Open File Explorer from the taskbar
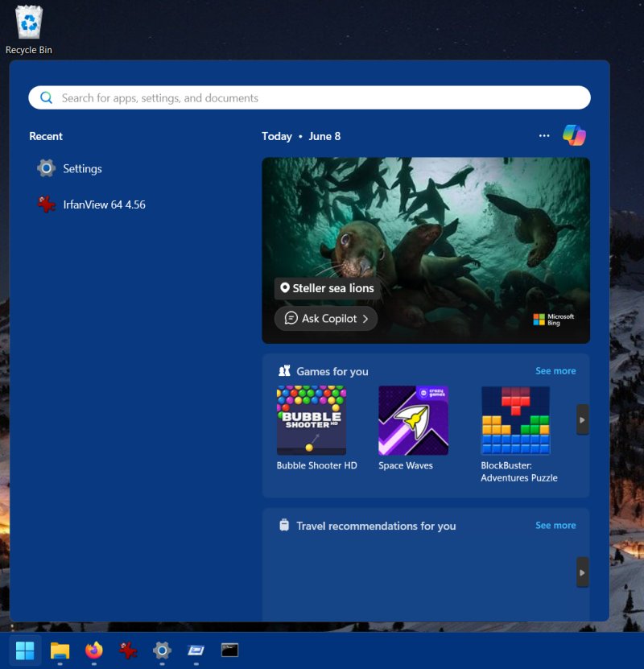This screenshot has width=644, height=669. [60, 650]
